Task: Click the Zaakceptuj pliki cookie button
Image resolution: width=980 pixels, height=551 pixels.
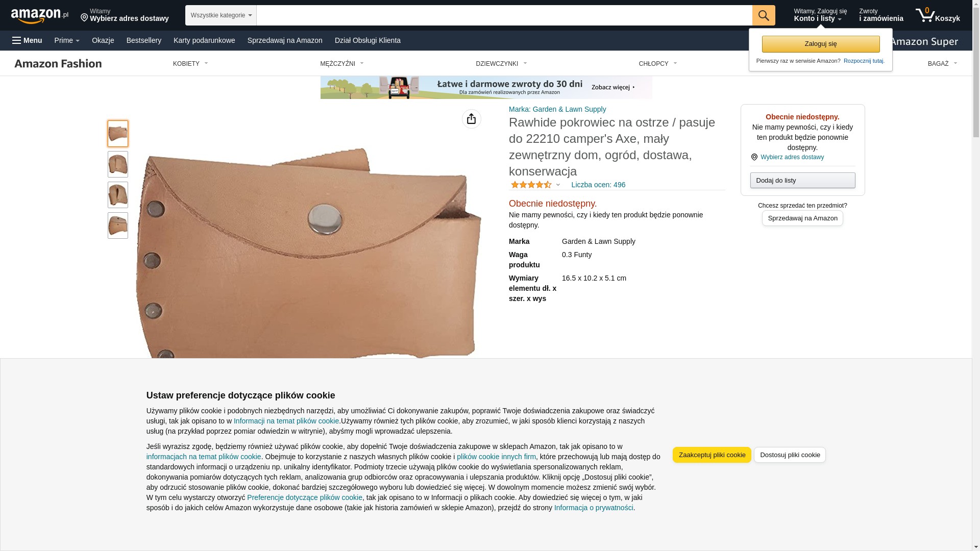Action: pyautogui.click(x=712, y=455)
